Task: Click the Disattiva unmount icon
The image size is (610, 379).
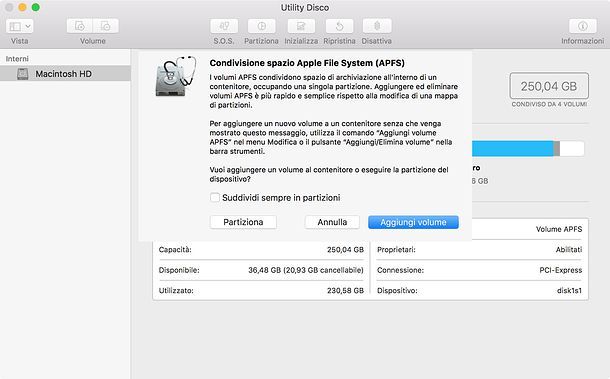Action: tap(377, 26)
